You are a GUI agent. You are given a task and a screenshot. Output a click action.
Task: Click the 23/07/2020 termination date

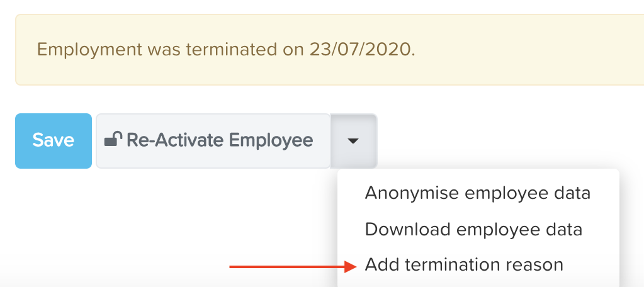(x=360, y=49)
